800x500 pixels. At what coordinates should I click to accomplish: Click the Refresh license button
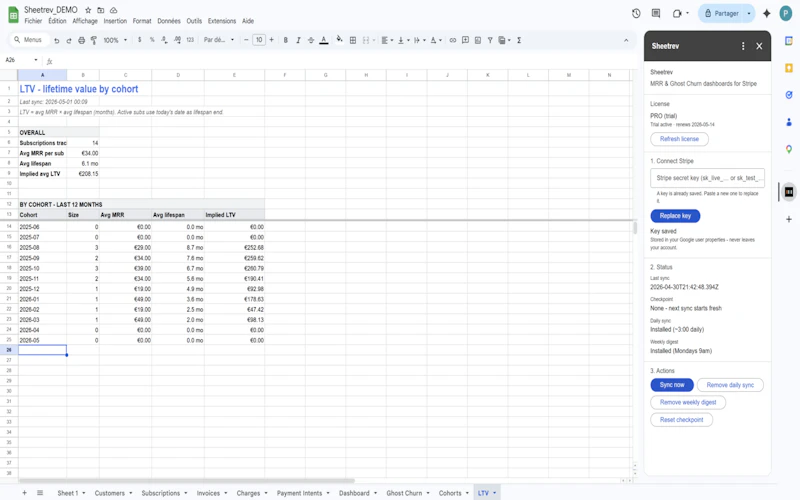pyautogui.click(x=679, y=139)
